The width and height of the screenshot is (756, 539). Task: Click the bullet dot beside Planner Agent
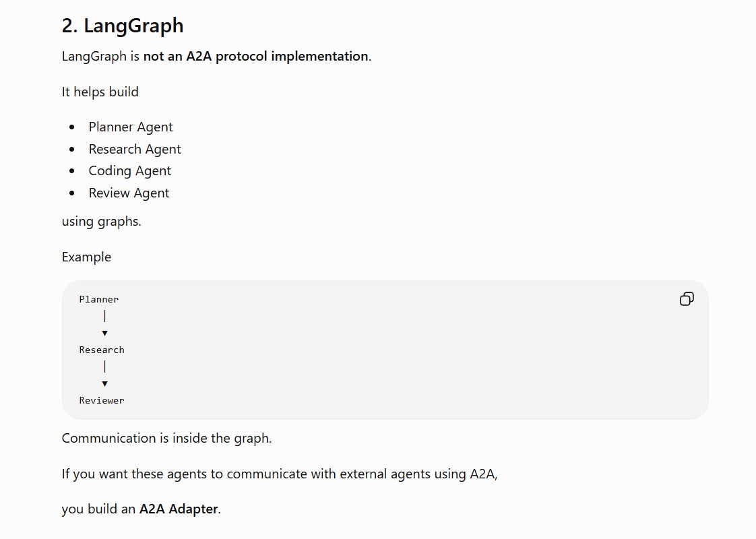pos(72,127)
